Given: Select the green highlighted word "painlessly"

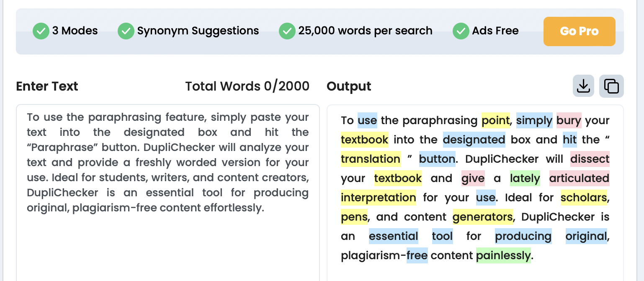Looking at the screenshot, I should tap(503, 255).
